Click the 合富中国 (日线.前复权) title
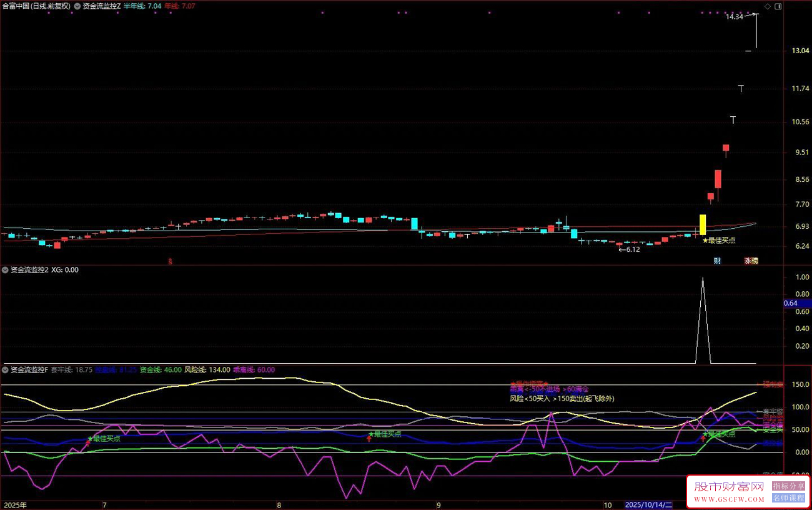Image resolution: width=812 pixels, height=510 pixels. (36, 6)
